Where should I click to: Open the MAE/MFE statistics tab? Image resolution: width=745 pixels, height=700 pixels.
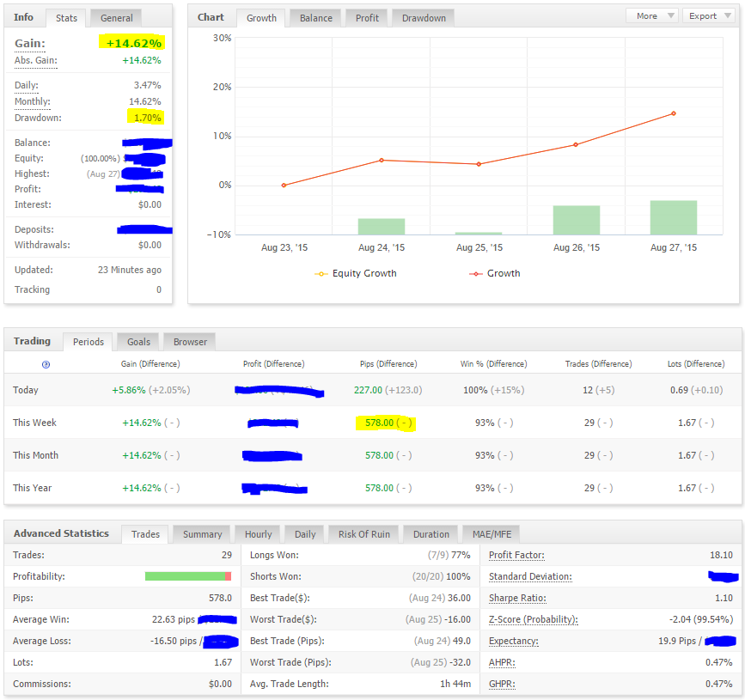[492, 534]
